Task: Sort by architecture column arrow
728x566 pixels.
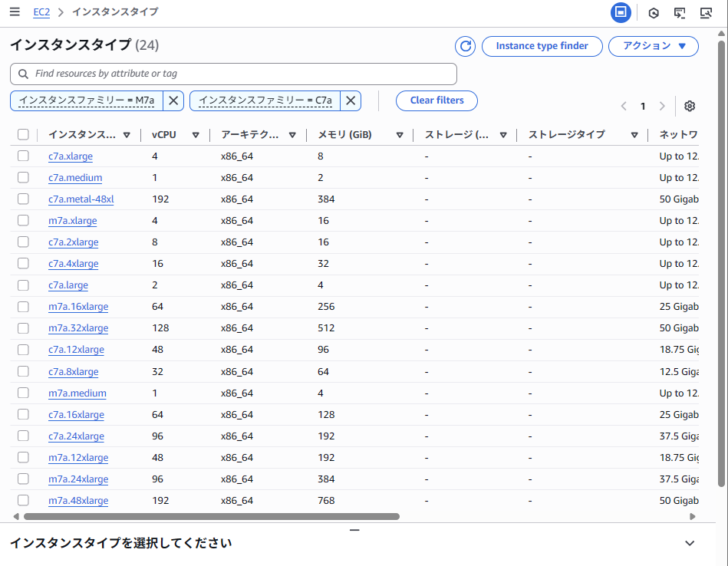Action: 292,135
